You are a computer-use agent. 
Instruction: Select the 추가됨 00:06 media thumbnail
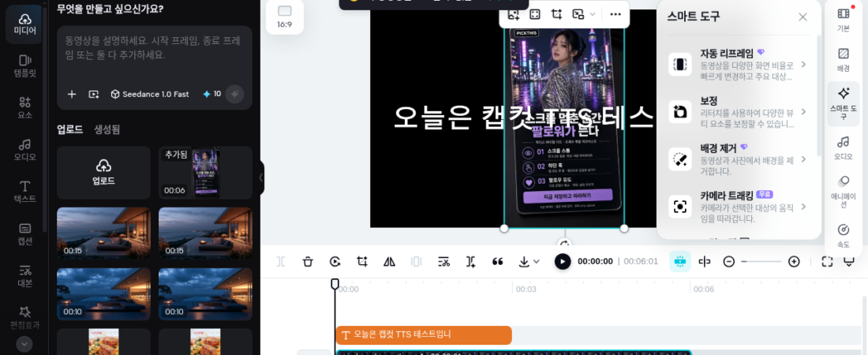[x=205, y=173]
